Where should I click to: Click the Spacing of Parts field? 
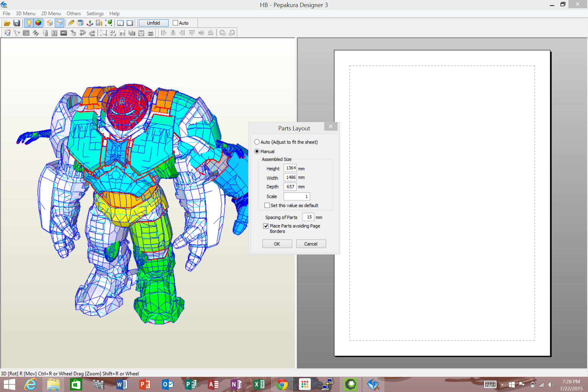click(308, 217)
